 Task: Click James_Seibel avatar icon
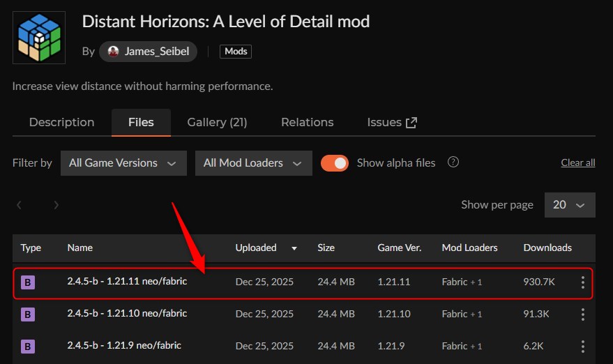pyautogui.click(x=114, y=52)
